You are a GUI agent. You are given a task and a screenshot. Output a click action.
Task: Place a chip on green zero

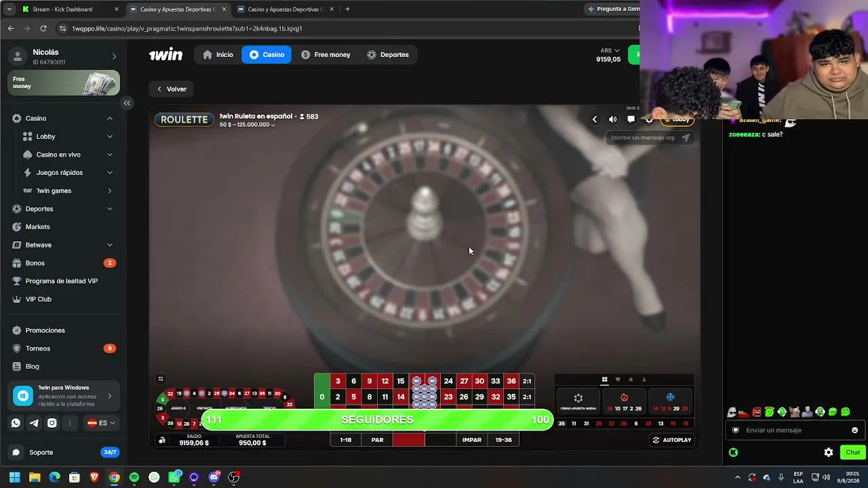click(321, 396)
